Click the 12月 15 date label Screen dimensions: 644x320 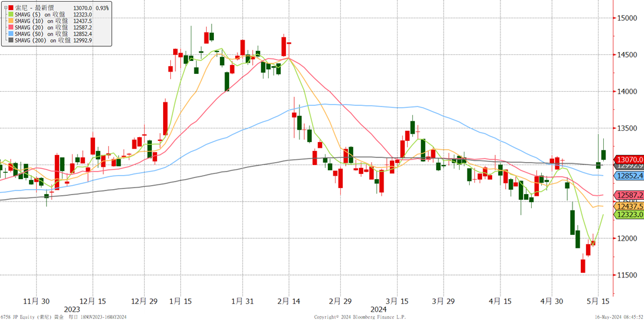92,302
